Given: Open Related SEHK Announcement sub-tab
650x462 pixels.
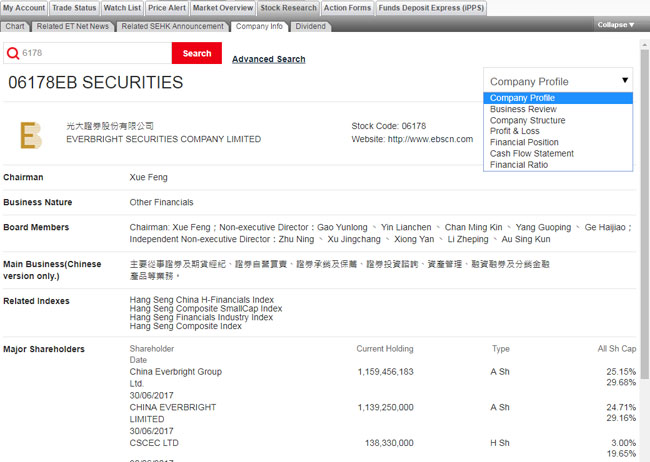Looking at the screenshot, I should point(172,26).
